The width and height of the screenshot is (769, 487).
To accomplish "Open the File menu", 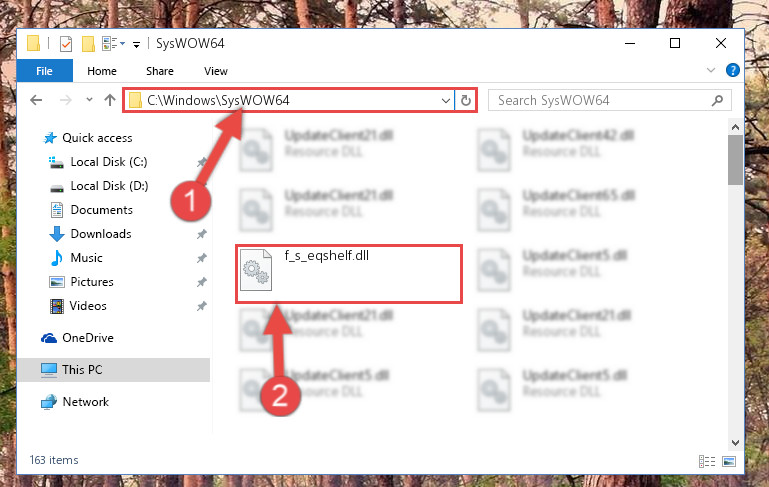I will tap(45, 71).
